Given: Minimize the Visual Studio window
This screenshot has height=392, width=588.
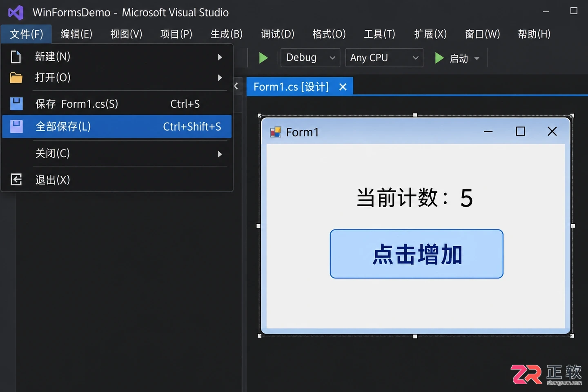Looking at the screenshot, I should [x=546, y=12].
